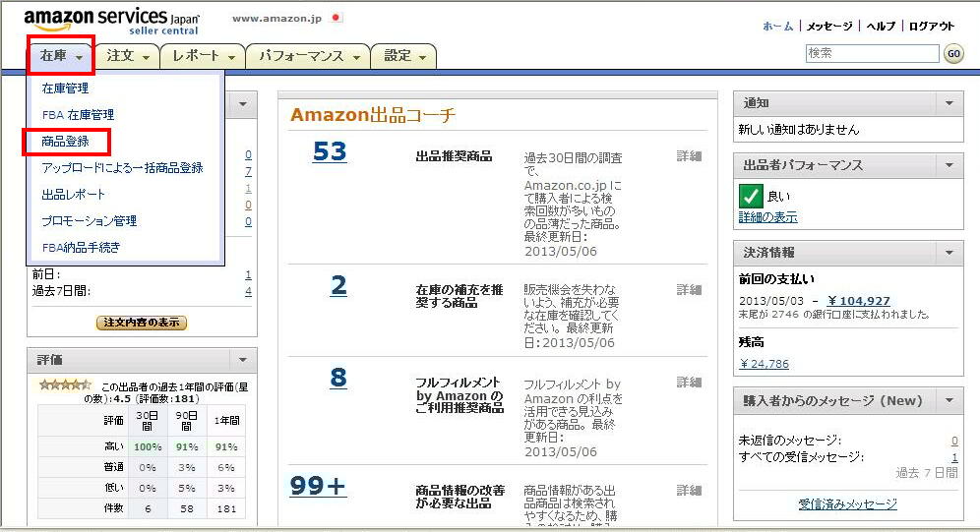Click in the search input field

[871, 54]
